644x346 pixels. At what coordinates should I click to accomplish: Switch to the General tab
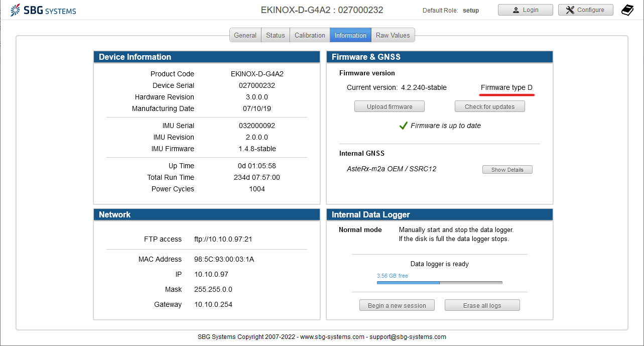click(x=245, y=35)
